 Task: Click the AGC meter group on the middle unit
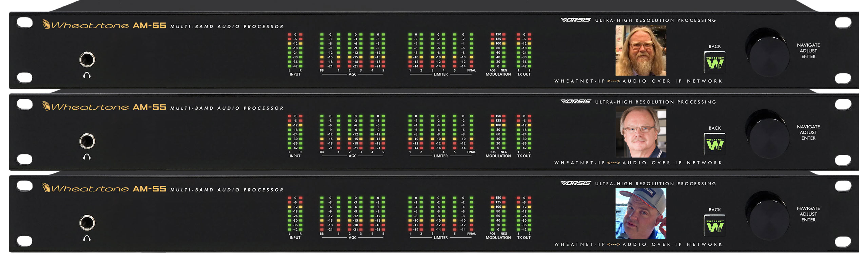pos(353,136)
